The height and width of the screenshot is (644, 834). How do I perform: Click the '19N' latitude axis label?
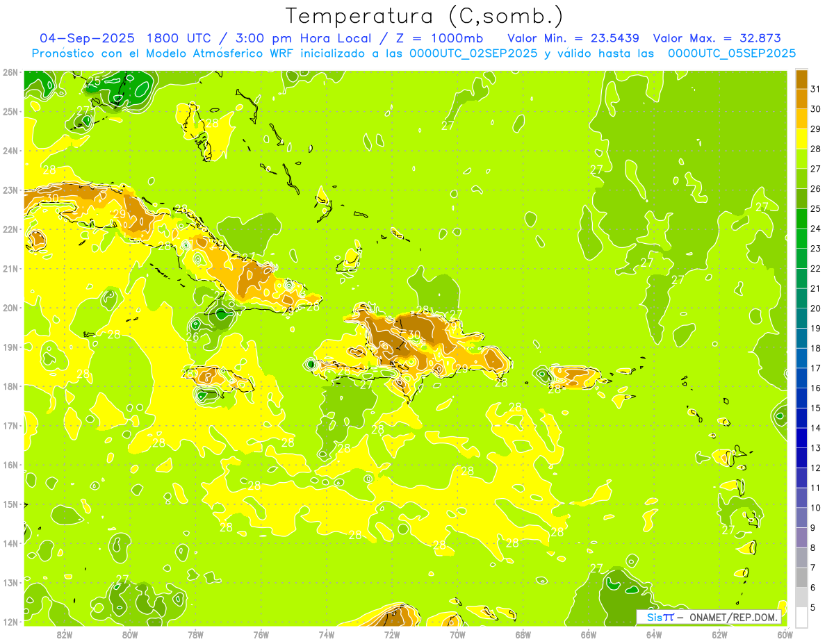coord(10,347)
